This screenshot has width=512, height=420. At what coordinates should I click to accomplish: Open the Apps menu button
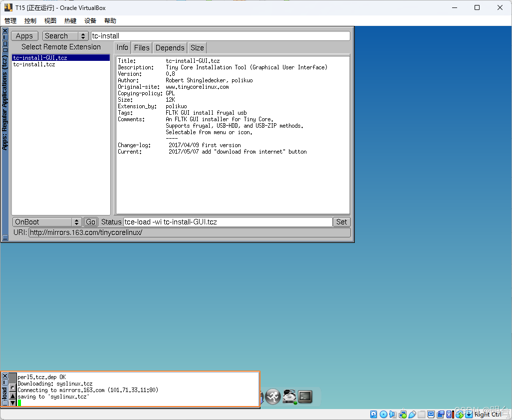coord(24,36)
